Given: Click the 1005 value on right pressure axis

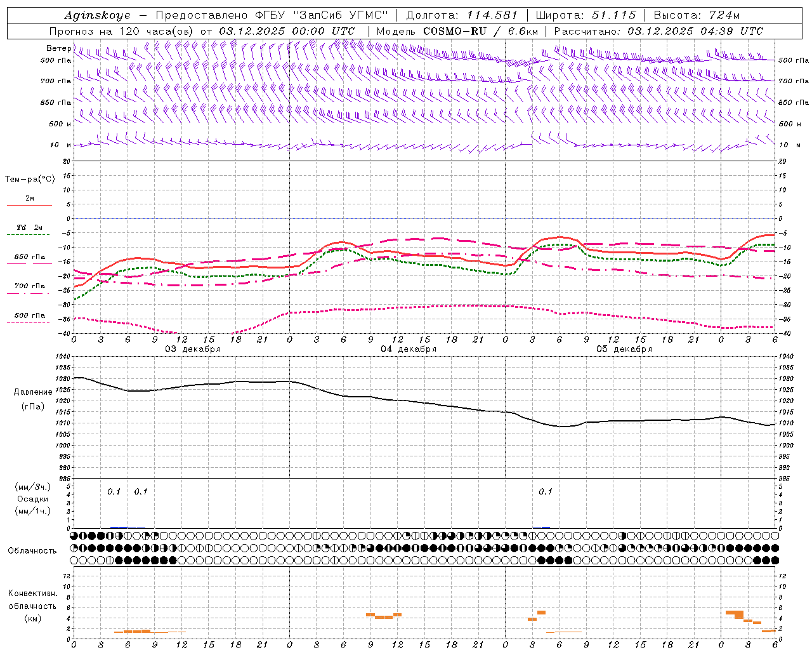Looking at the screenshot, I should [786, 434].
